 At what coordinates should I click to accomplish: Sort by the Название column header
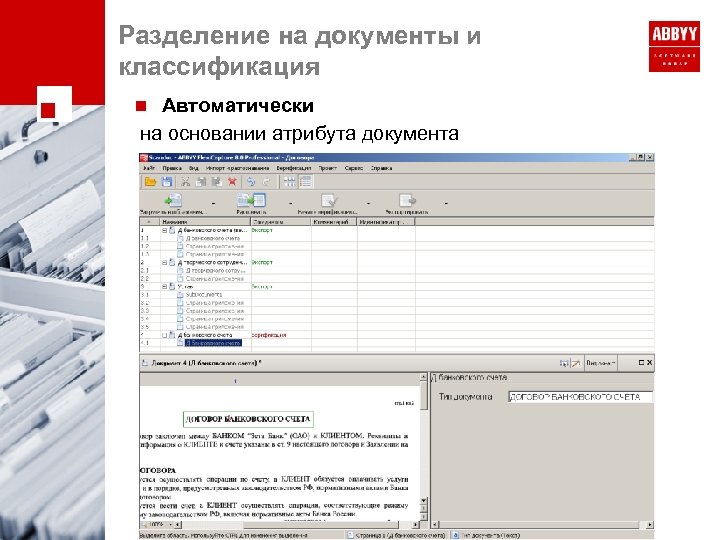[205, 222]
